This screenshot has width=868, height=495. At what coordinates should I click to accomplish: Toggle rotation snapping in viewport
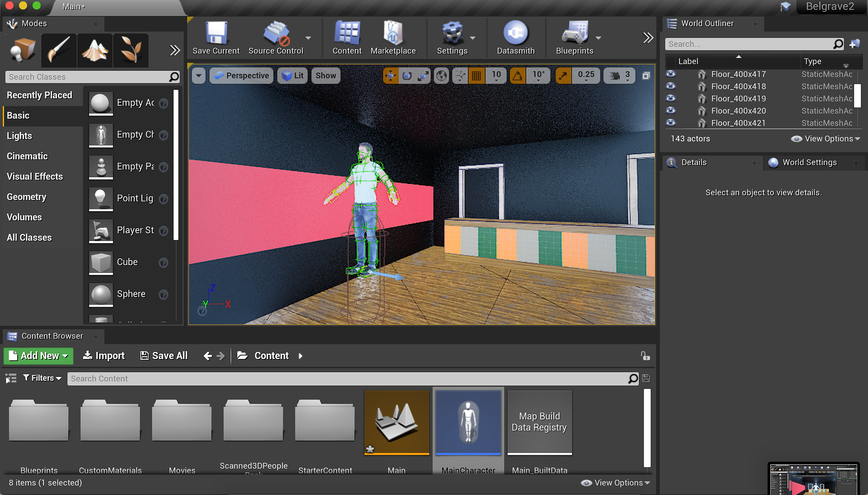[x=518, y=75]
